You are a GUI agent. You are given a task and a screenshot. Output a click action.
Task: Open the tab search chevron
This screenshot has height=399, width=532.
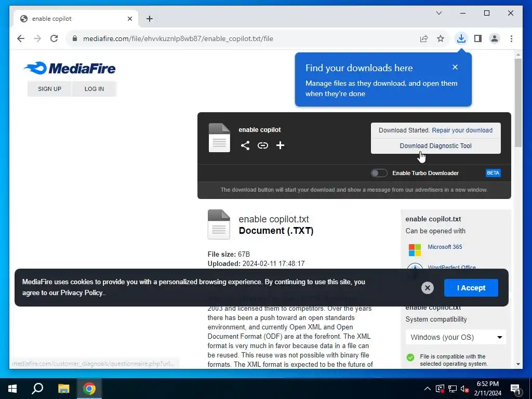pos(438,13)
